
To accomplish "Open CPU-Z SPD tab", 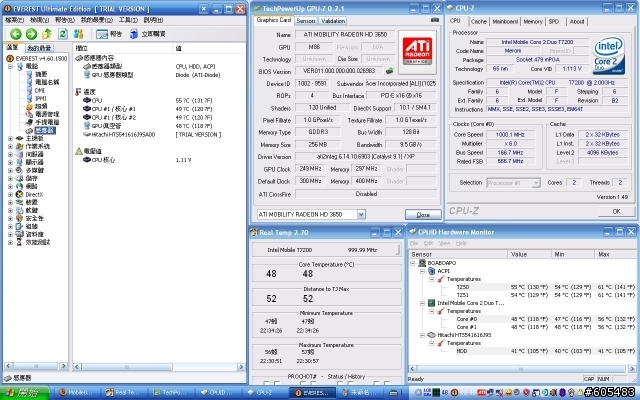I will pos(554,21).
